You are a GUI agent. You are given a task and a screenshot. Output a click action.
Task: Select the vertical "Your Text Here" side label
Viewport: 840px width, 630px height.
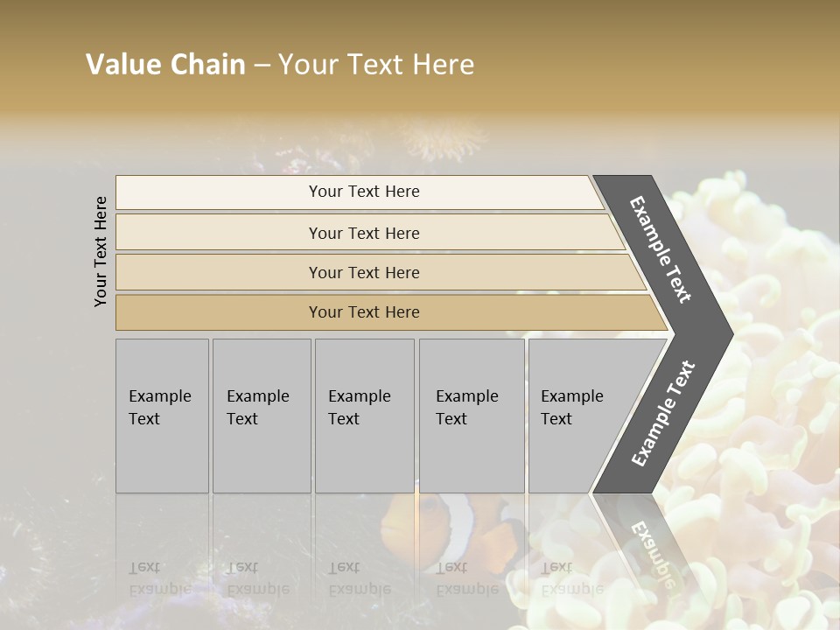(x=101, y=251)
